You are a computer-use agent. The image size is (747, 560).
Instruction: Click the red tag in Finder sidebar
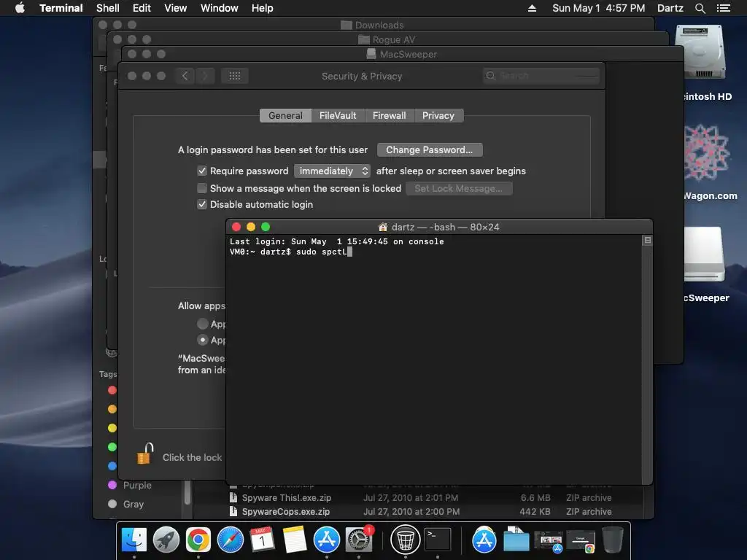pos(112,390)
